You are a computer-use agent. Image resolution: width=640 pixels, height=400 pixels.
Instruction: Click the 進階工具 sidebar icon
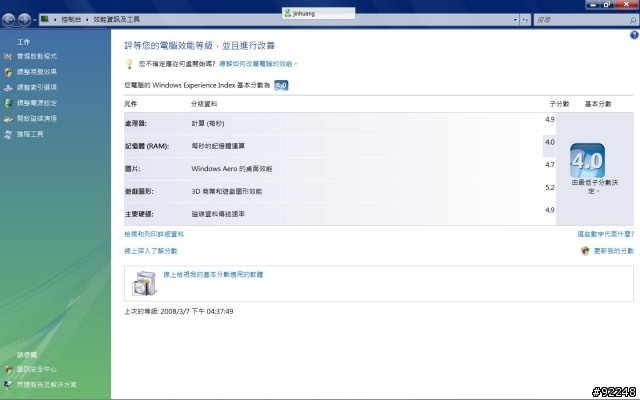pyautogui.click(x=8, y=134)
